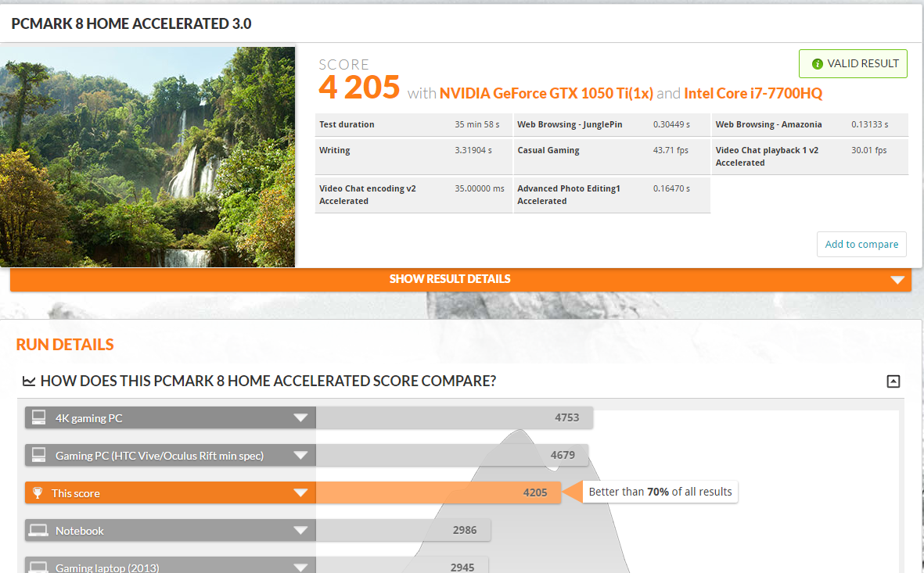Click the waterfall jungle benchmark image
This screenshot has width=924, height=573.
pyautogui.click(x=147, y=156)
